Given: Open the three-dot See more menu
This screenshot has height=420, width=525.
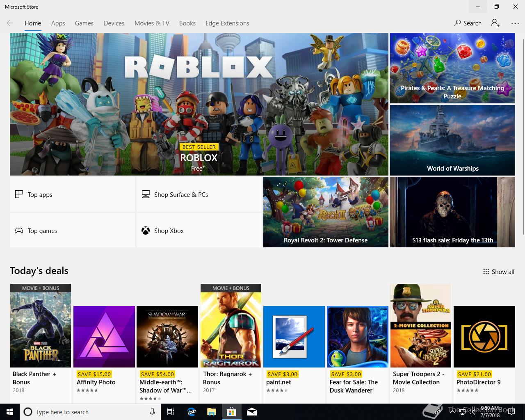Looking at the screenshot, I should pos(515,23).
